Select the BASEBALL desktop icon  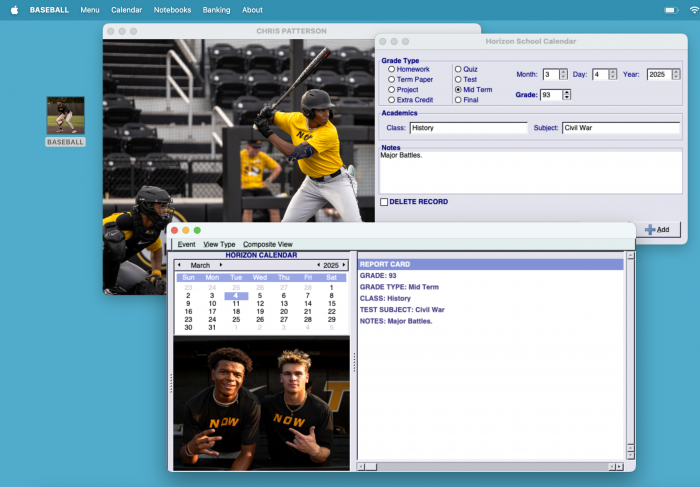tap(66, 116)
